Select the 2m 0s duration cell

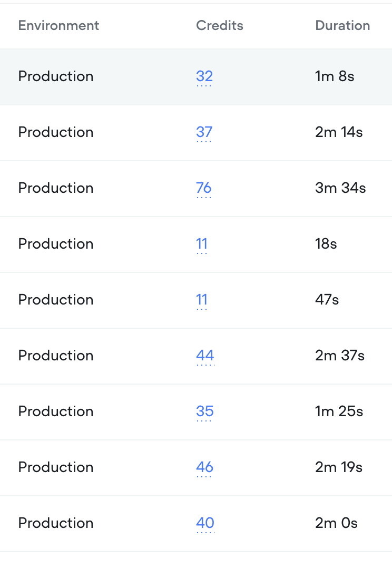336,523
